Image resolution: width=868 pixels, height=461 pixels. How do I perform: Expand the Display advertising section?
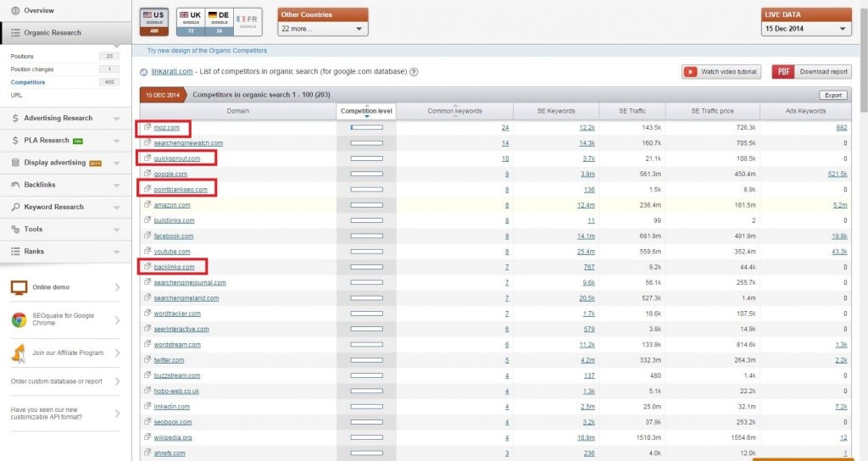pos(116,163)
